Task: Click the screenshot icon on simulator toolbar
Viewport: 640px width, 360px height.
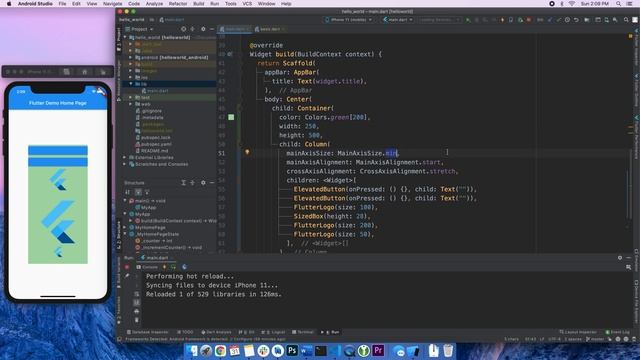Action: tap(66, 72)
